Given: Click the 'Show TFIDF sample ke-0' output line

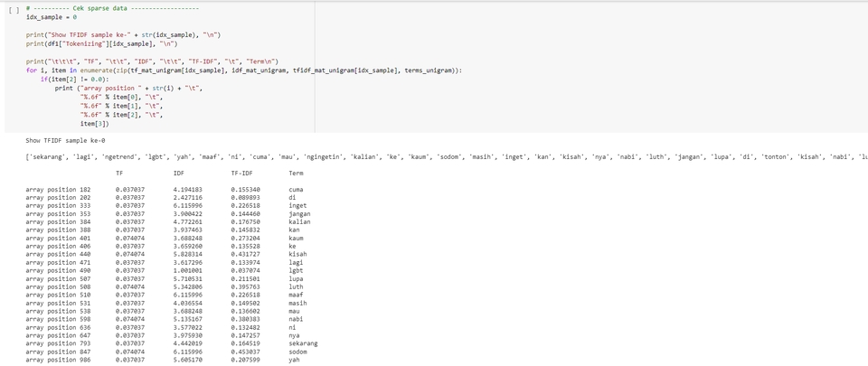Looking at the screenshot, I should point(65,140).
